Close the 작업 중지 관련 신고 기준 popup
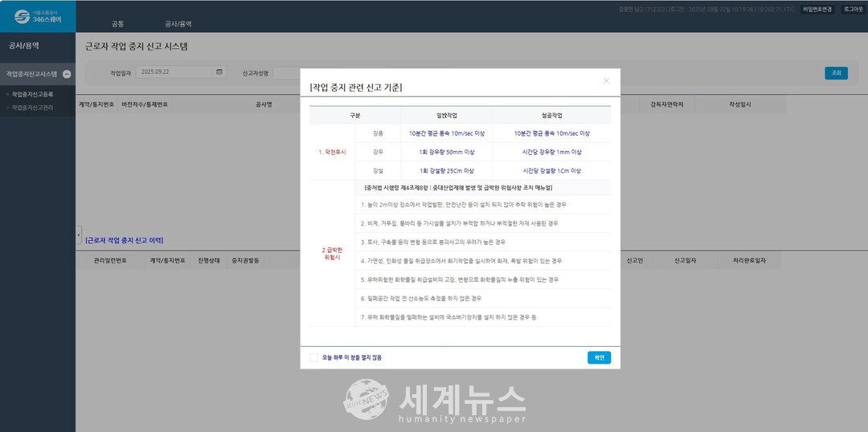The width and height of the screenshot is (868, 432). click(x=606, y=80)
